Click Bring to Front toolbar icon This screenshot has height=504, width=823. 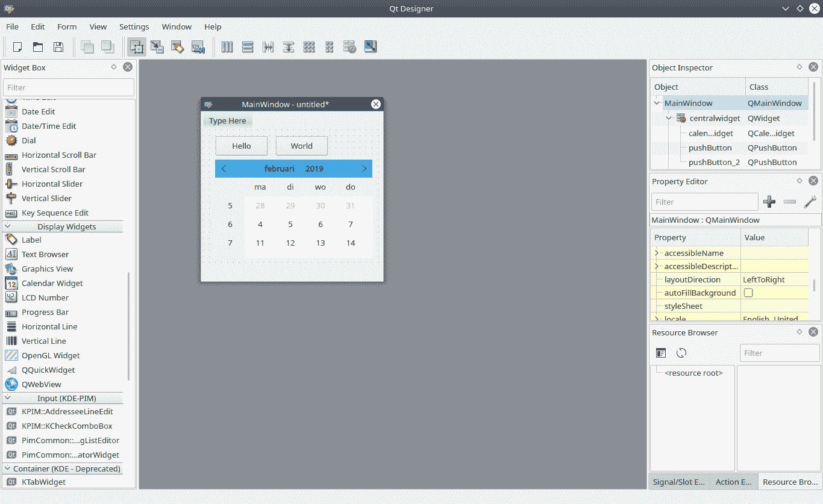87,47
